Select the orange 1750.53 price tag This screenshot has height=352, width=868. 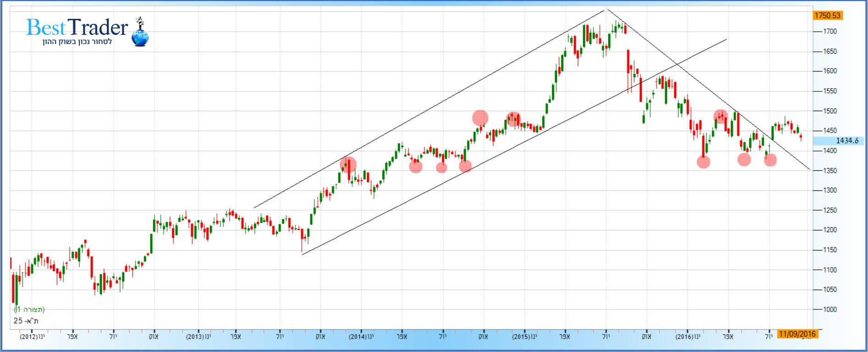pos(827,16)
